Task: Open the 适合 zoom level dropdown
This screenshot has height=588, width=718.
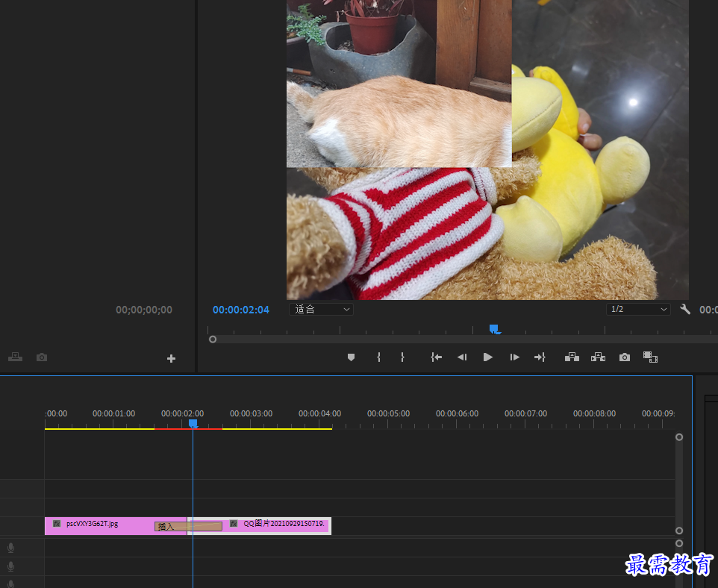Action: [x=321, y=309]
